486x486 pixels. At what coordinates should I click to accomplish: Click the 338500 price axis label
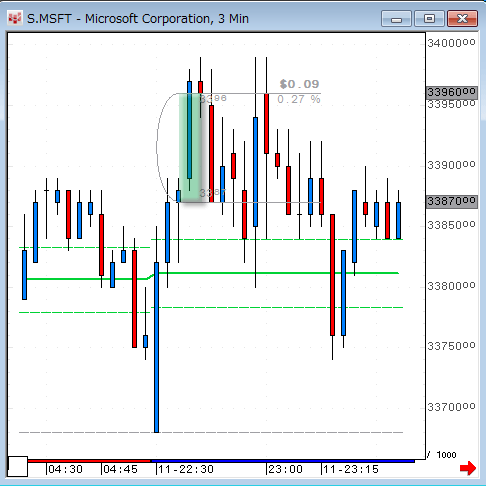pyautogui.click(x=451, y=226)
